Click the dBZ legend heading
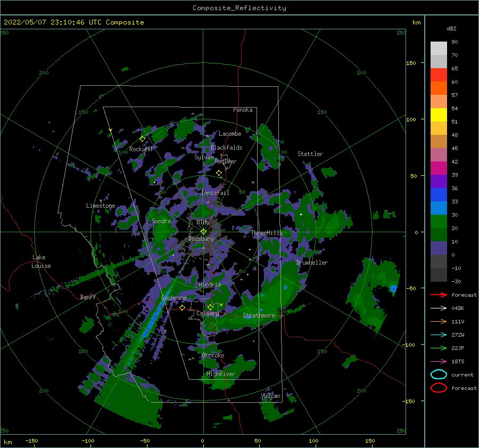This screenshot has height=448, width=479. tap(451, 29)
